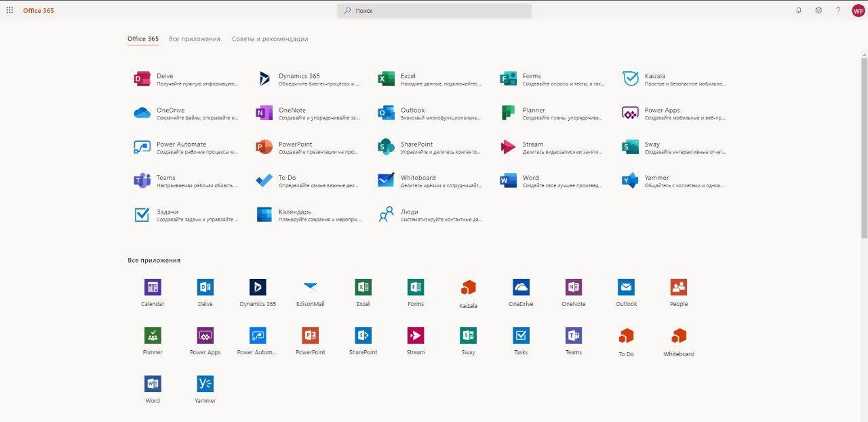The image size is (868, 422).
Task: Open the app launcher waffle icon
Action: point(9,10)
